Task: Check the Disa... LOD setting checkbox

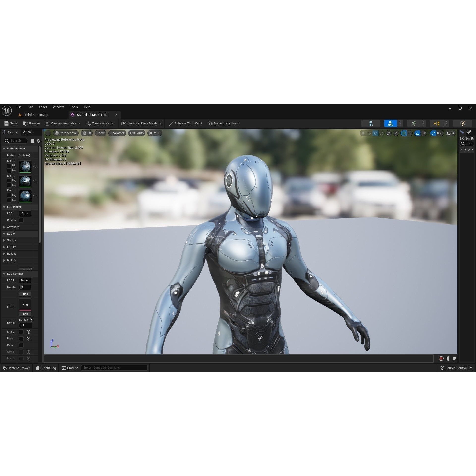Action: 21,339
